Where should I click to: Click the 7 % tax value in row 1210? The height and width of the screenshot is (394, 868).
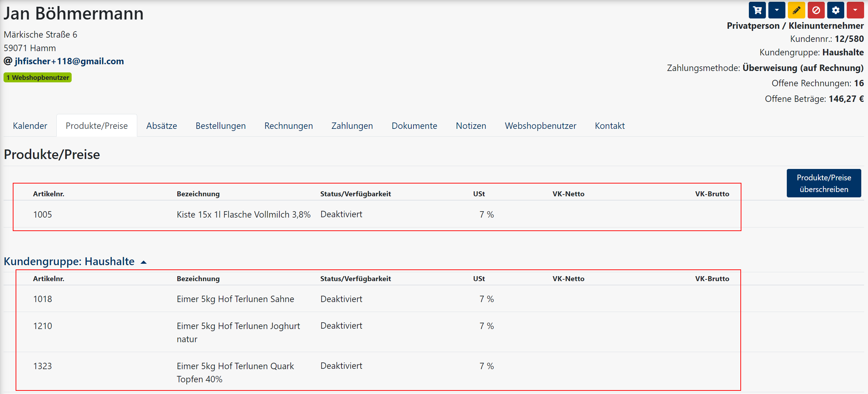click(486, 326)
